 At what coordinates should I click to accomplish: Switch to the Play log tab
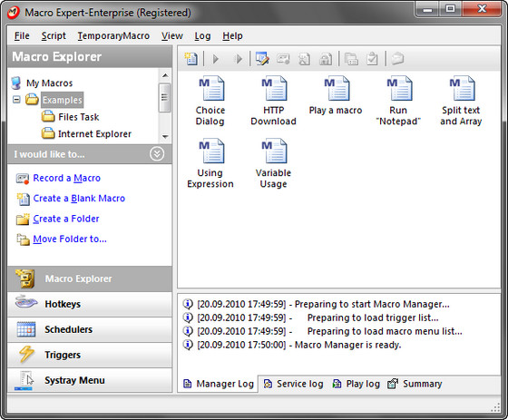[x=356, y=384]
